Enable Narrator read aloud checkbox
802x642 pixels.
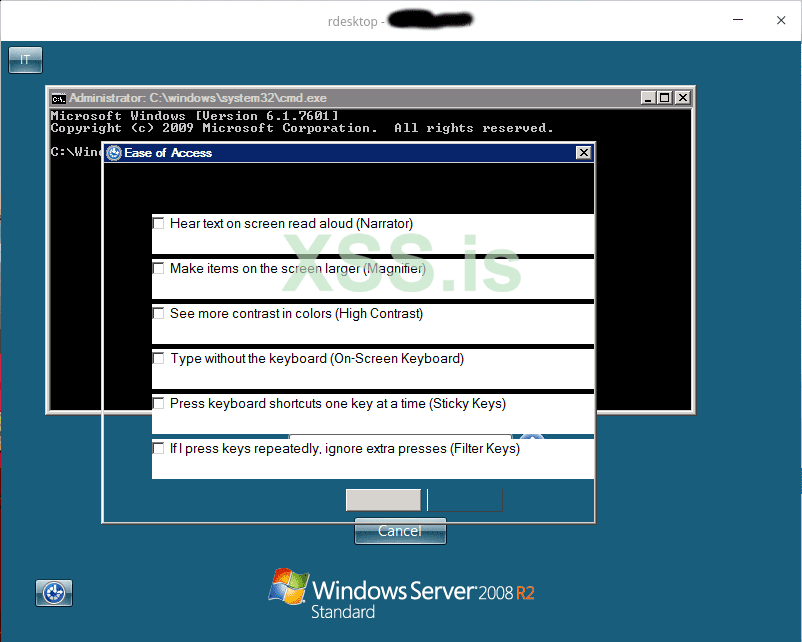tap(159, 224)
